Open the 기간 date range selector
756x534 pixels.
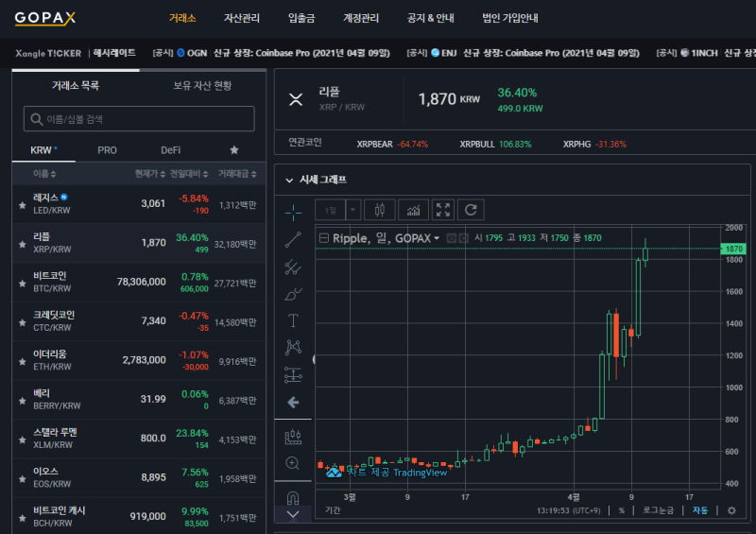(x=333, y=510)
